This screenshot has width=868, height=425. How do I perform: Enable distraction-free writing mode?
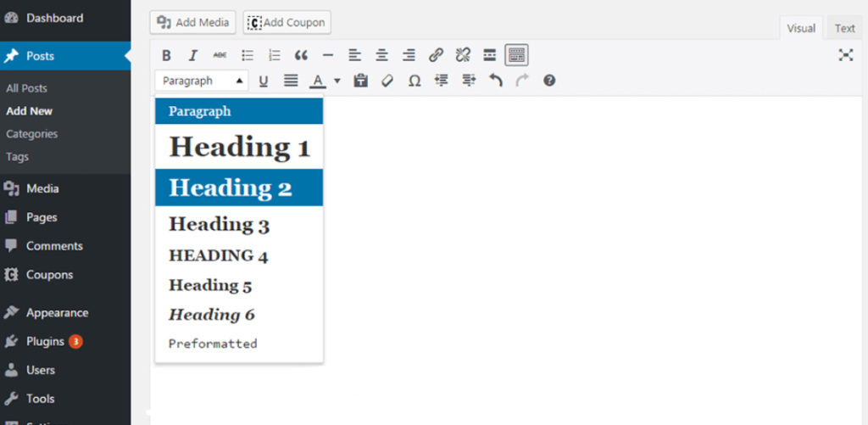coord(845,55)
